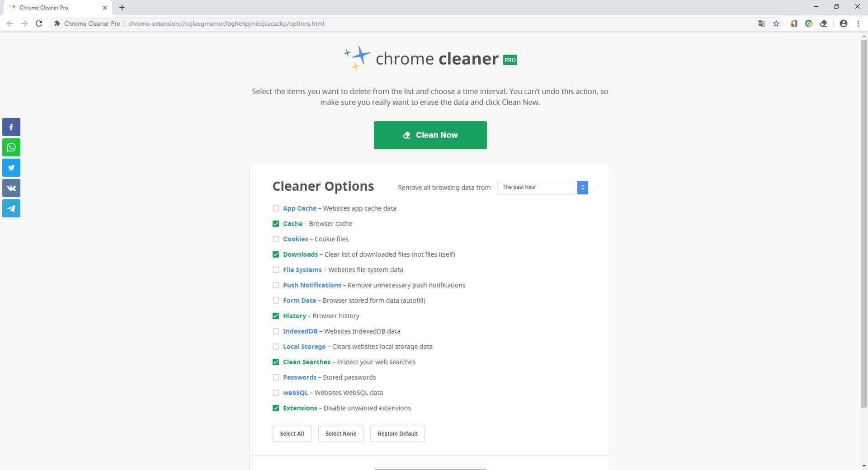868x470 pixels.
Task: Share via the WhatsApp sidebar icon
Action: point(11,147)
